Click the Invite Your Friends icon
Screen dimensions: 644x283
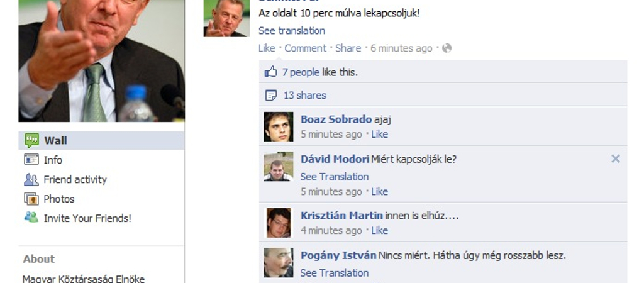31,217
